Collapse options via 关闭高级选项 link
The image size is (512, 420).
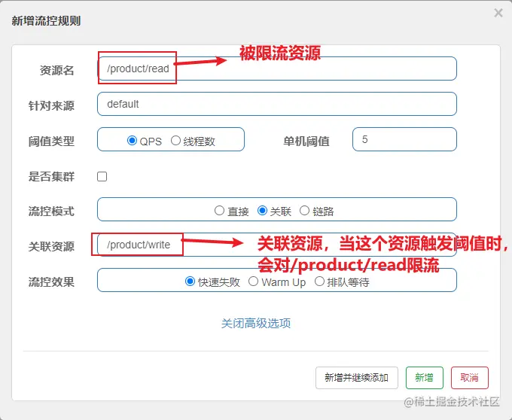coord(256,323)
